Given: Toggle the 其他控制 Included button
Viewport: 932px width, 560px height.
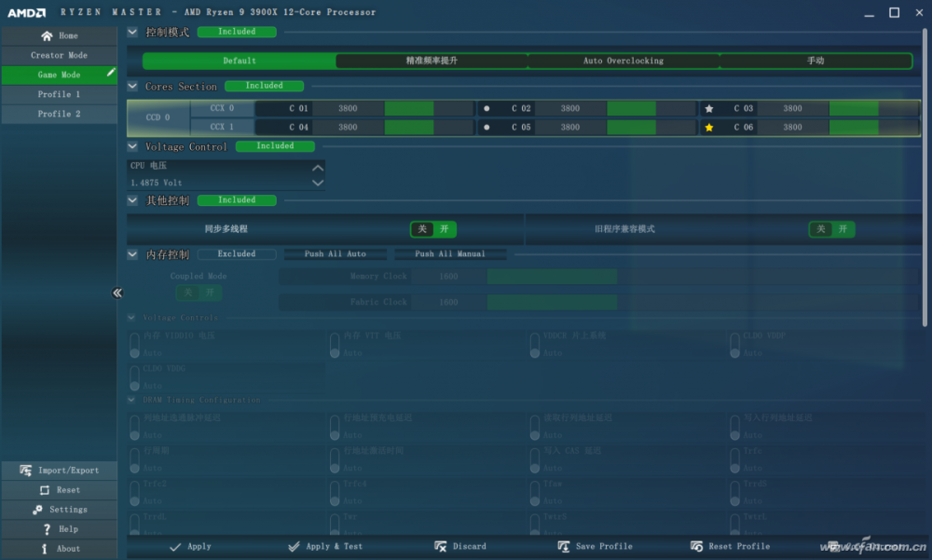Looking at the screenshot, I should pos(237,199).
